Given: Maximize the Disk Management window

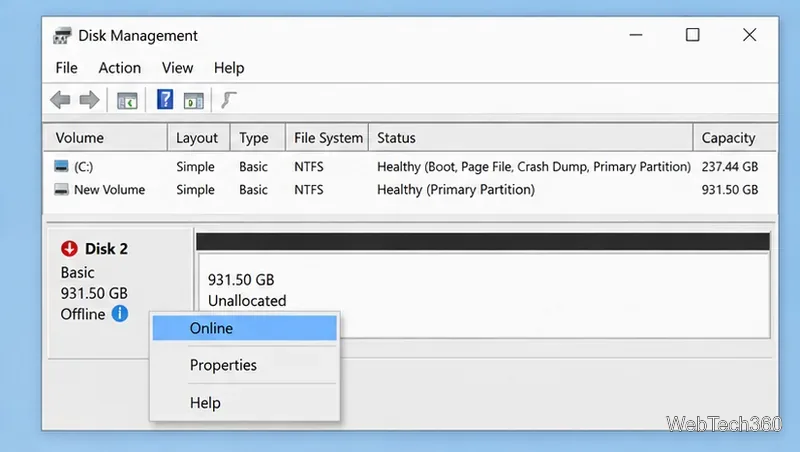Looking at the screenshot, I should pyautogui.click(x=692, y=35).
